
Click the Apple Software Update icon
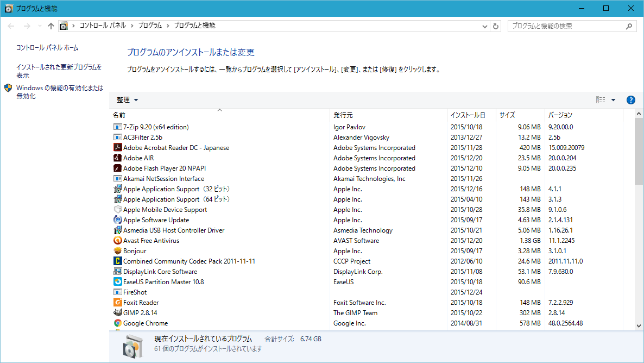[118, 220]
